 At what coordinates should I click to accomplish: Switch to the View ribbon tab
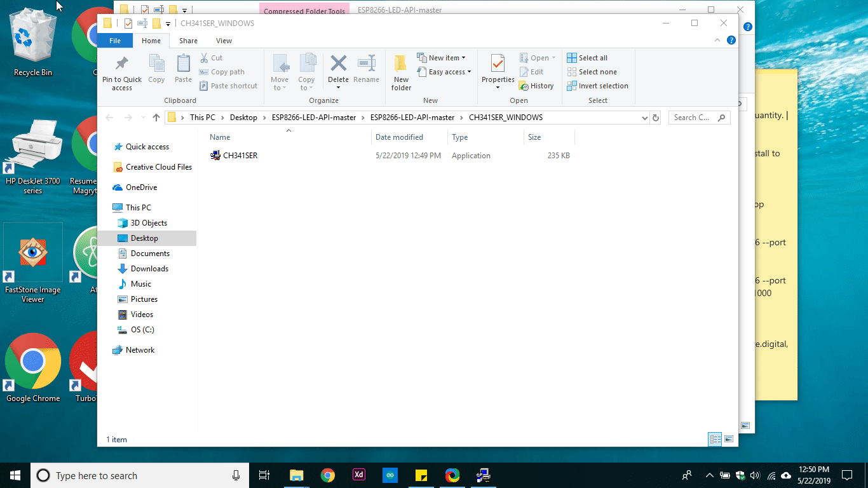(224, 41)
